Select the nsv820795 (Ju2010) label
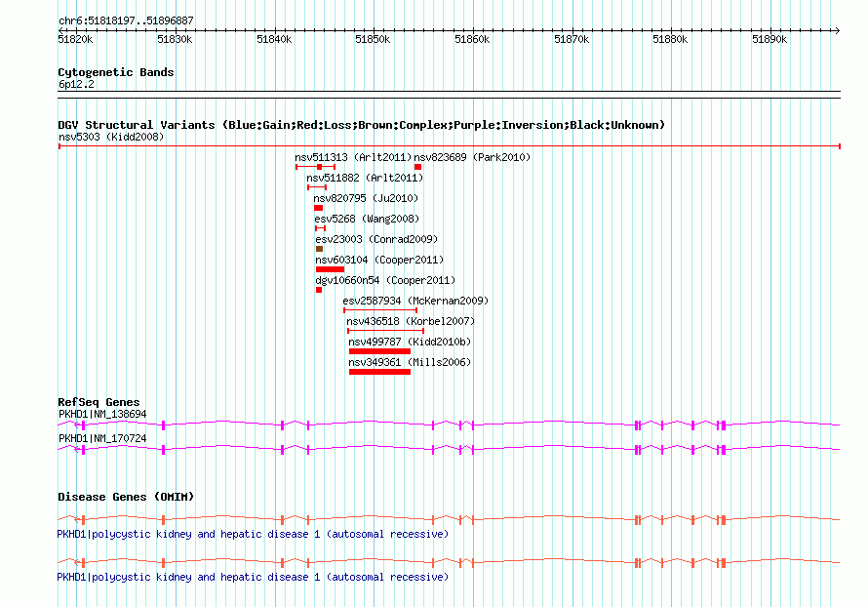Screen dimensions: 868x607 point(366,198)
